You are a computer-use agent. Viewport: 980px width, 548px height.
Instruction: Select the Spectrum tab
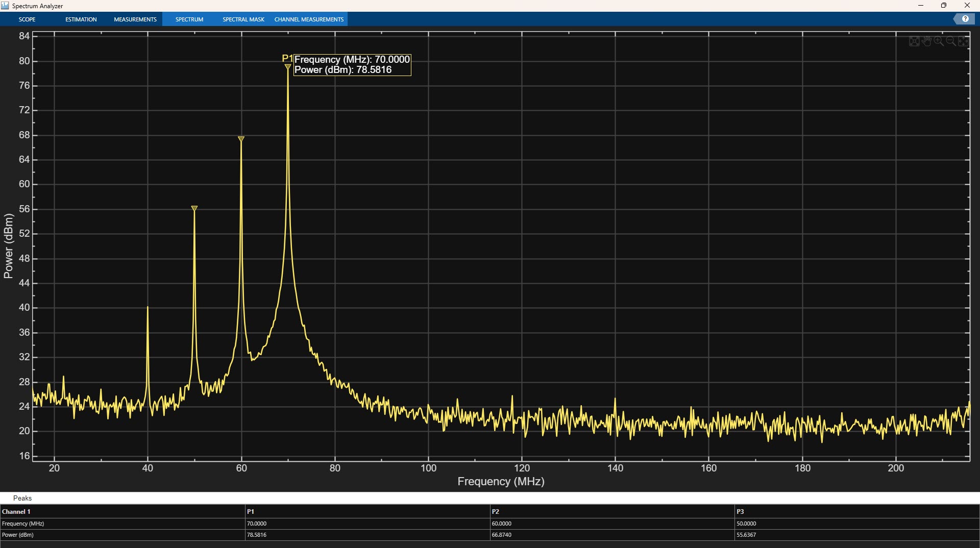pos(189,19)
